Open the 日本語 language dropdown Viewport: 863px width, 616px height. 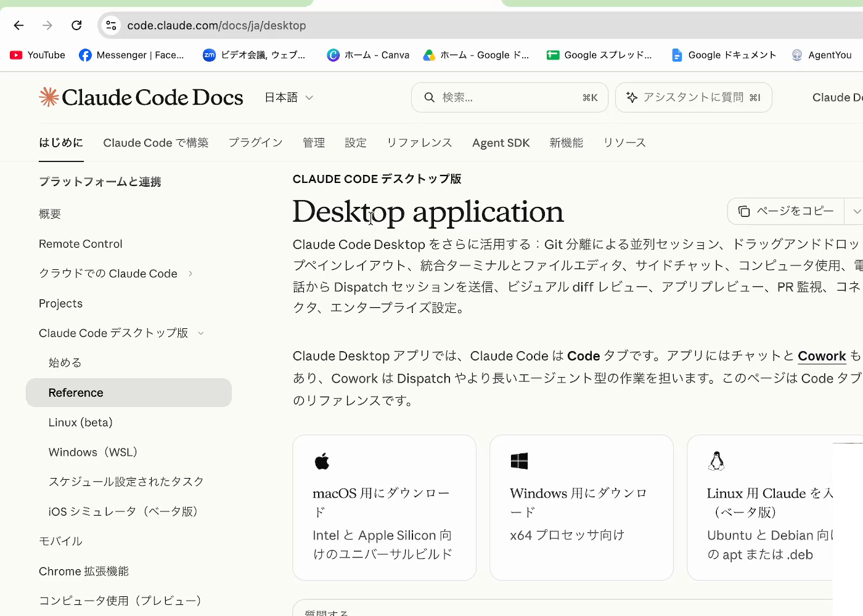tap(288, 97)
